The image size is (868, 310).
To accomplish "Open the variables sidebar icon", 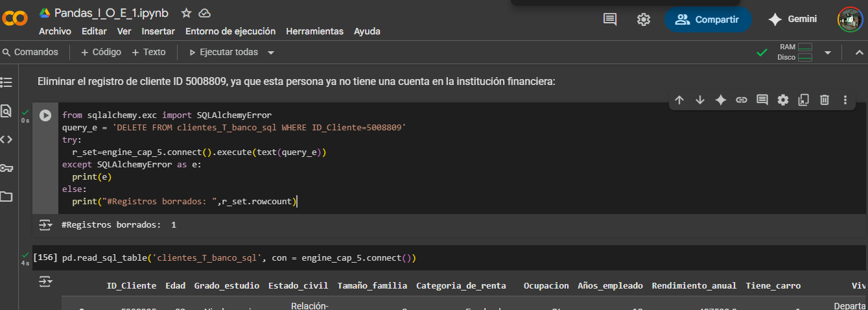I will (x=6, y=139).
